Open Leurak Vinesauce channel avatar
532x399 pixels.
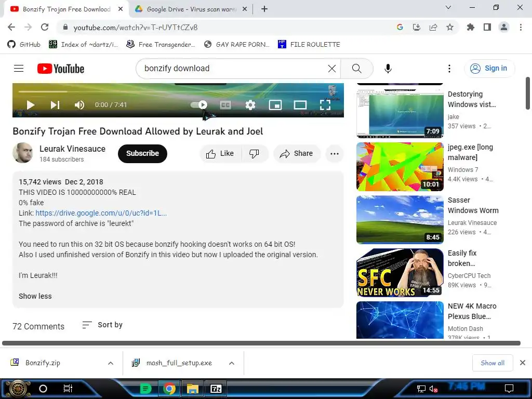23,153
